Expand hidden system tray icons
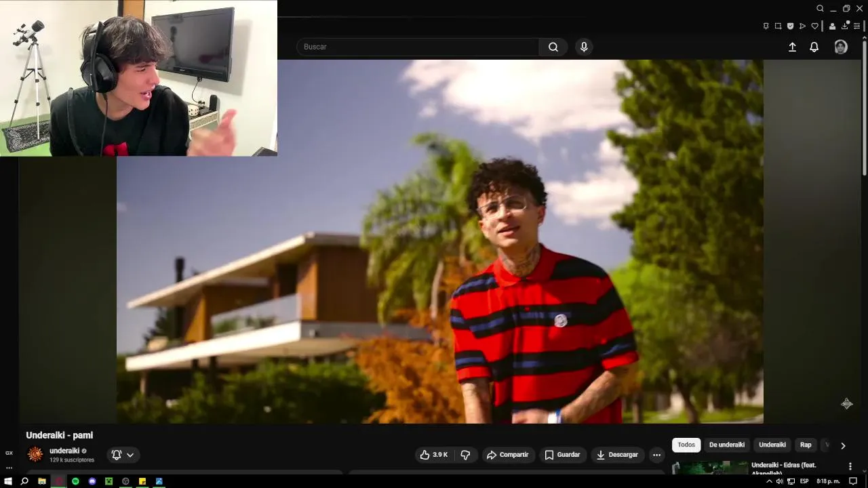868x488 pixels. pyautogui.click(x=769, y=481)
